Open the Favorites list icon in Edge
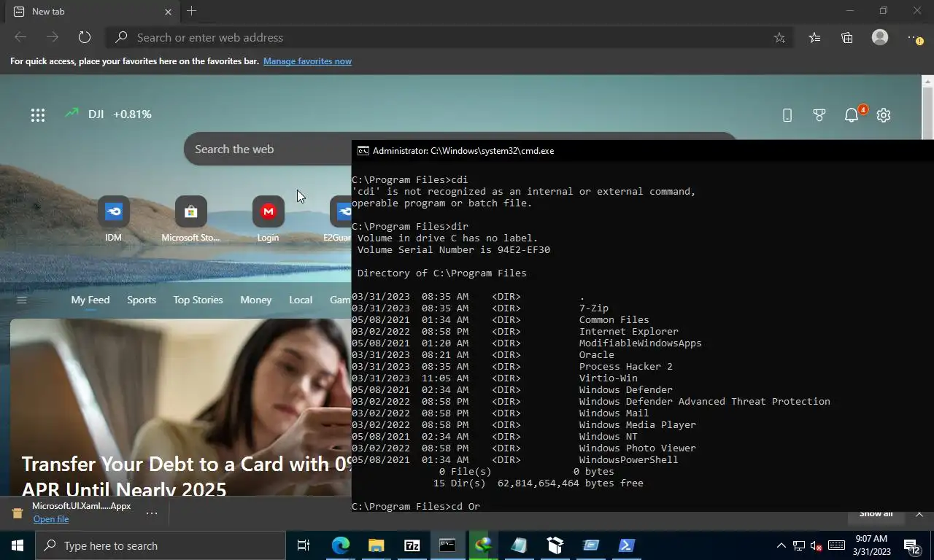Screen dimensions: 934x560 point(814,37)
